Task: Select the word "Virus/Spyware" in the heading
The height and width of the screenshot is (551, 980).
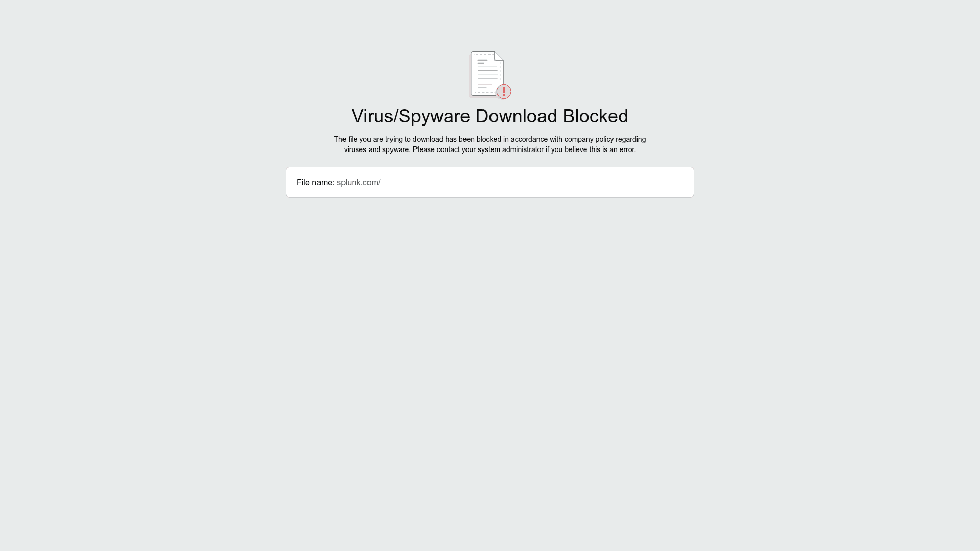Action: coord(411,116)
